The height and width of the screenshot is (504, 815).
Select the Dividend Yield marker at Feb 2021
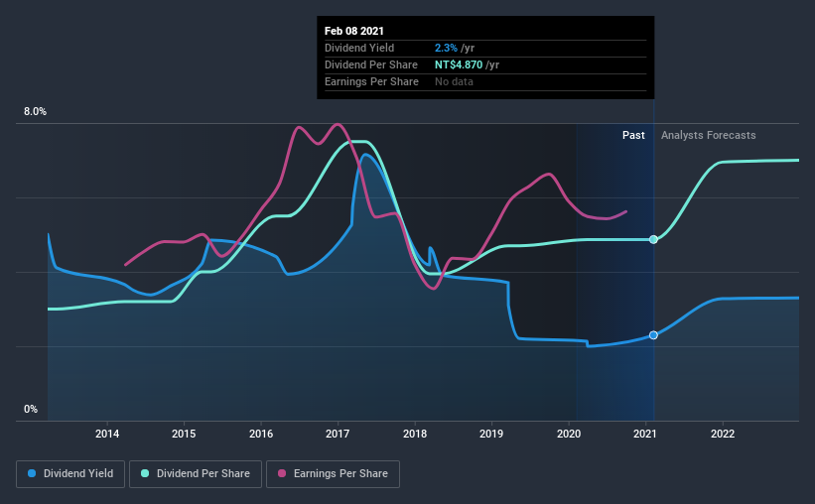(x=653, y=335)
